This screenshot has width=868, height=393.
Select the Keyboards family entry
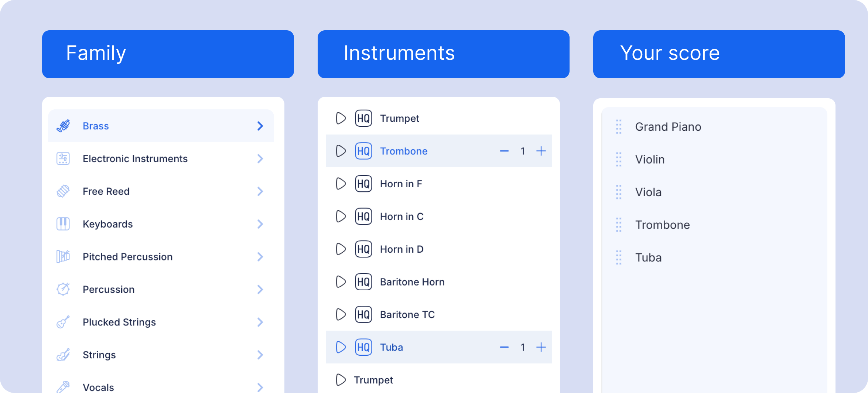161,224
